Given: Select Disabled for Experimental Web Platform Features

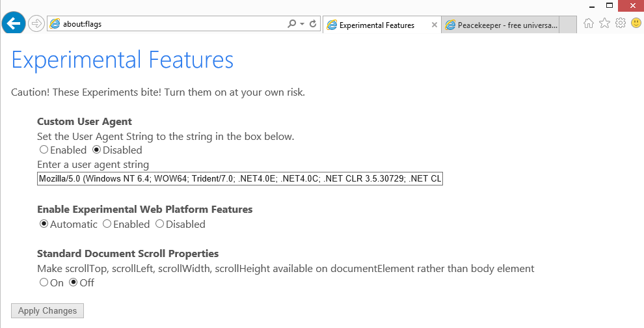Looking at the screenshot, I should (159, 224).
